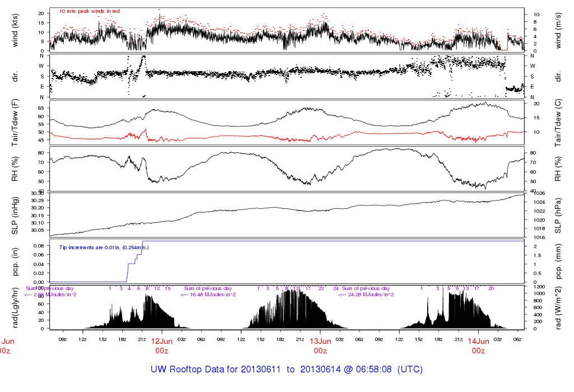Click the '24.28 MJoules/m^2' radiation sum
This screenshot has width=574, height=392.
371,295
